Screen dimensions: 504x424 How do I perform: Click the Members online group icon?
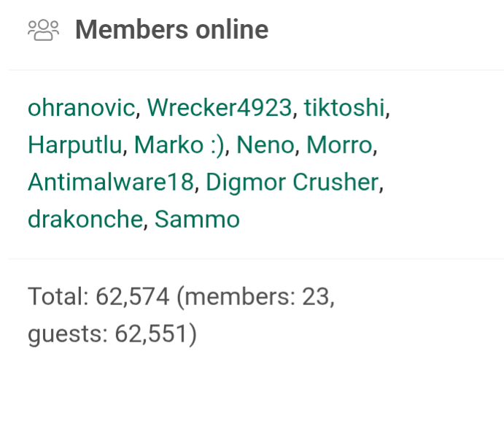tap(43, 30)
